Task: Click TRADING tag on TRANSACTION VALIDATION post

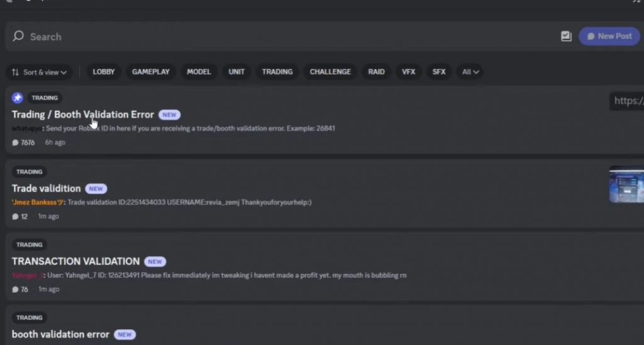Action: 30,245
